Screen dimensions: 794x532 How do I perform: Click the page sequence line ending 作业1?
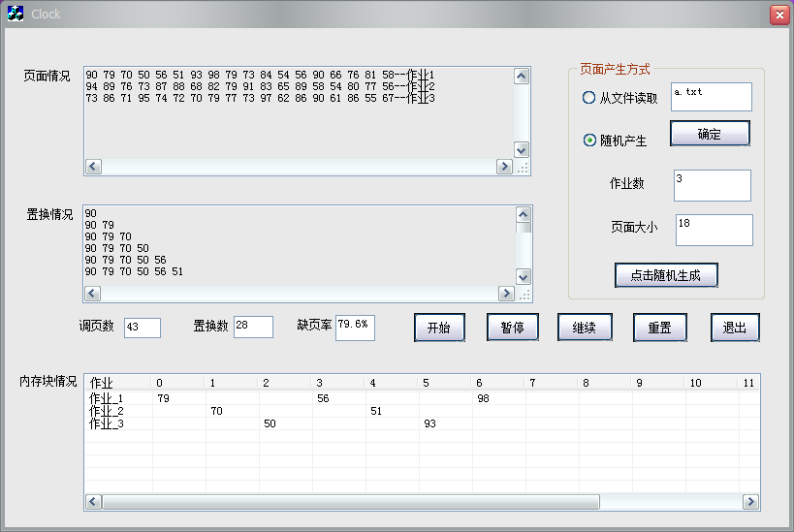(x=260, y=75)
